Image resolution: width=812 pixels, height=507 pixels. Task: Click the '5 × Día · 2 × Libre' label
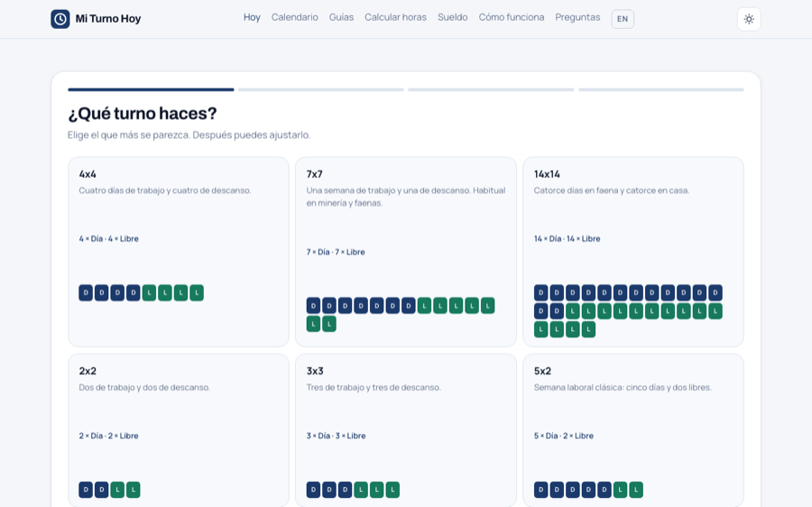pyautogui.click(x=563, y=436)
